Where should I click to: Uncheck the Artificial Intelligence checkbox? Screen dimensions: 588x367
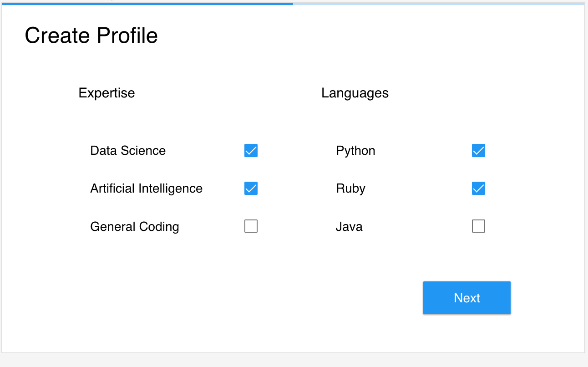point(251,188)
